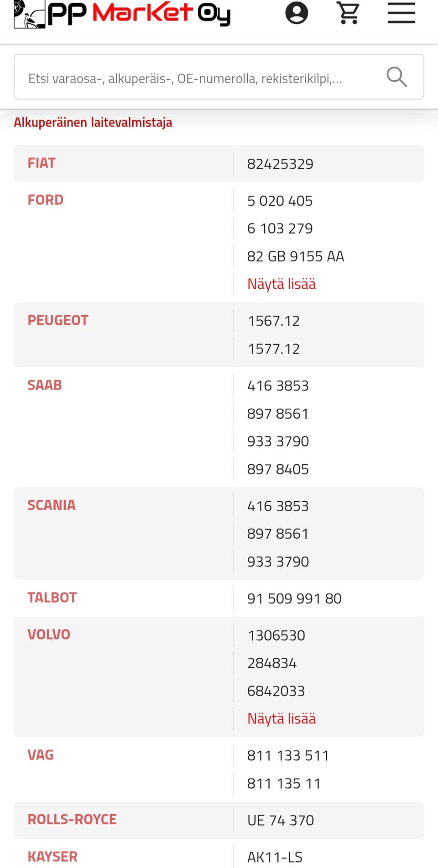The width and height of the screenshot is (438, 868).
Task: Select TALBOT number 91 509 991 80
Action: 294,598
